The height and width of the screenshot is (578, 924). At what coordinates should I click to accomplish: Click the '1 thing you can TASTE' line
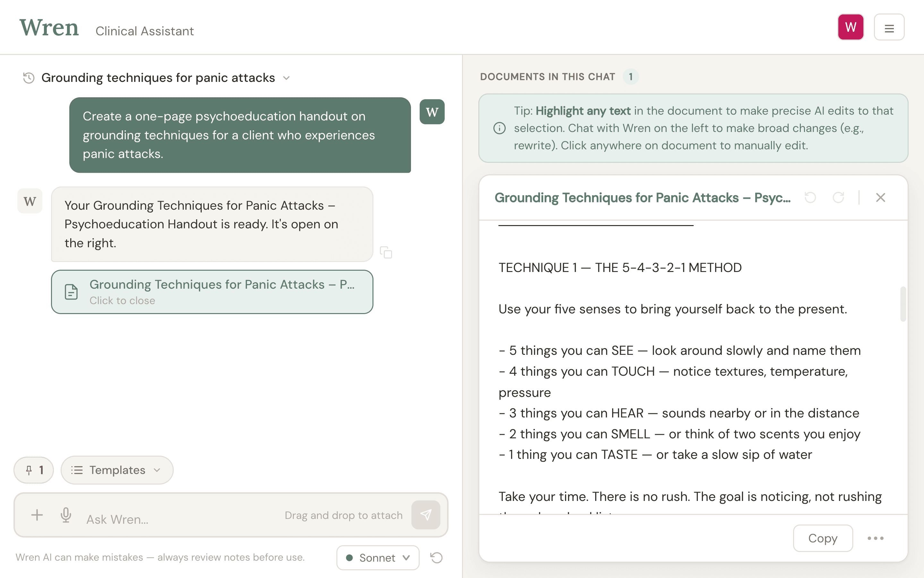(x=655, y=454)
